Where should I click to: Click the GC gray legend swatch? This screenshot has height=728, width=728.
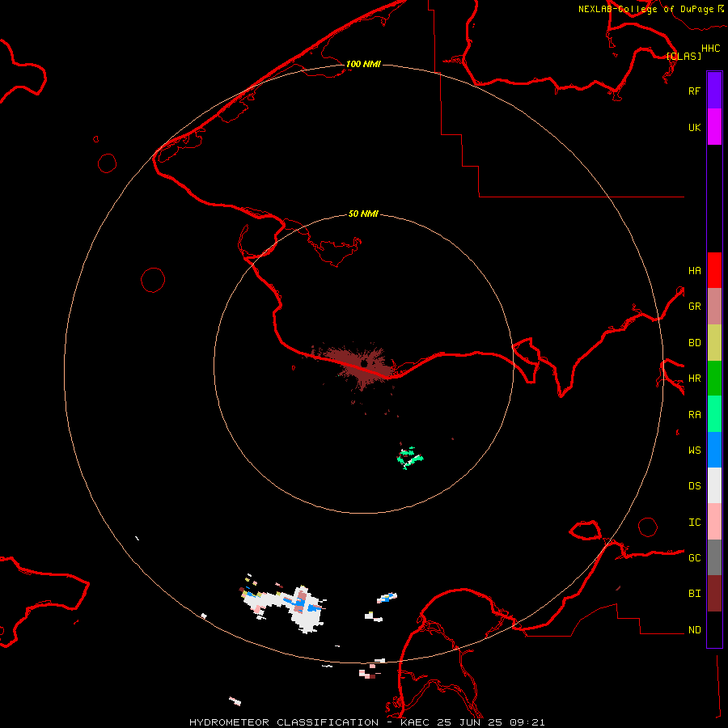pos(714,557)
